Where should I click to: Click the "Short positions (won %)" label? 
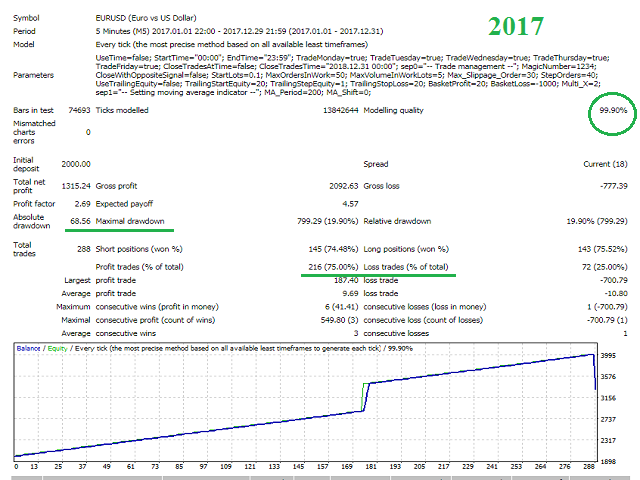click(x=139, y=249)
